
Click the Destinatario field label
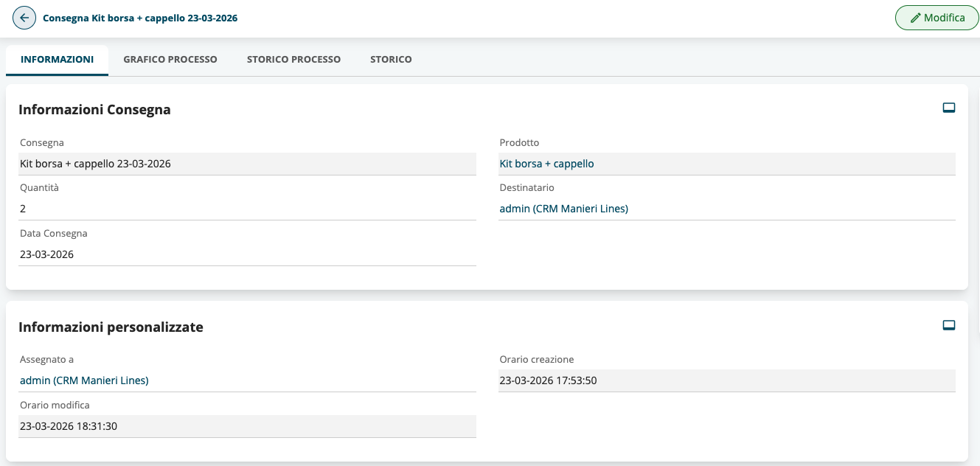(x=527, y=188)
